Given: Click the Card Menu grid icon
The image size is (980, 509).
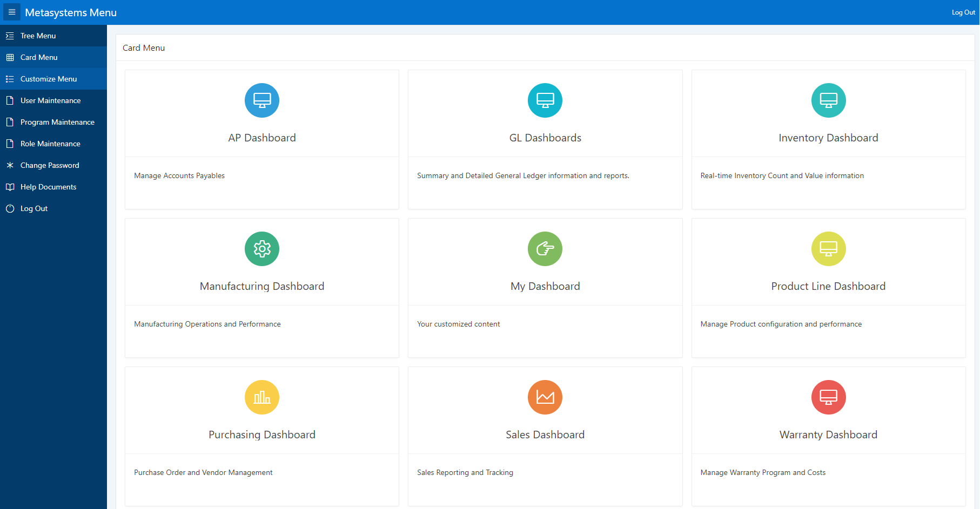Looking at the screenshot, I should pos(10,57).
